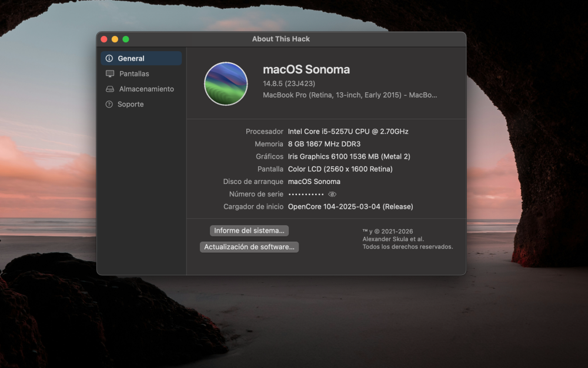Select the Iris Graphics 6100 value

349,156
